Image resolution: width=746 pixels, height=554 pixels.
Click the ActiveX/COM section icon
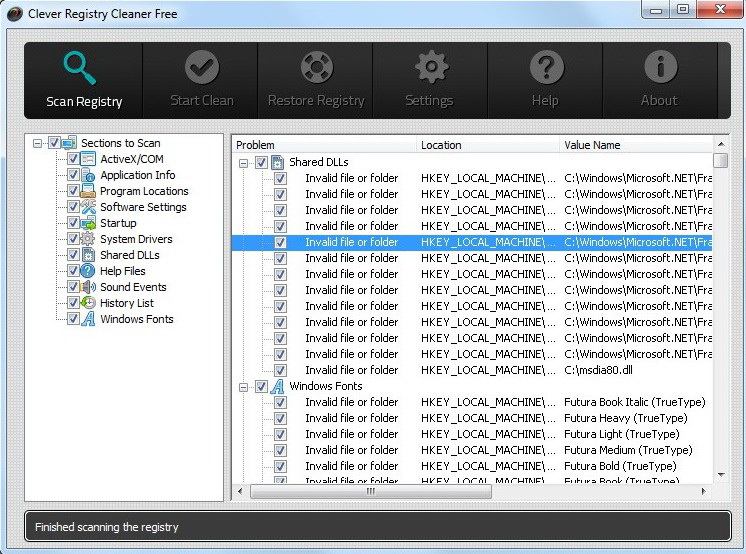pyautogui.click(x=88, y=159)
